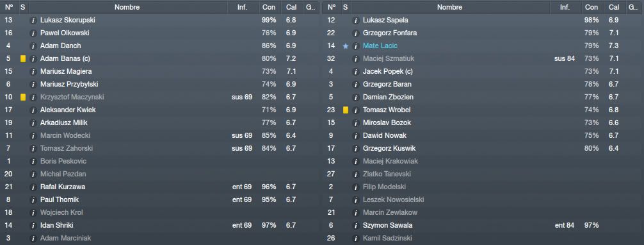Open info icon beside Lukasz Skorupski

coord(34,20)
